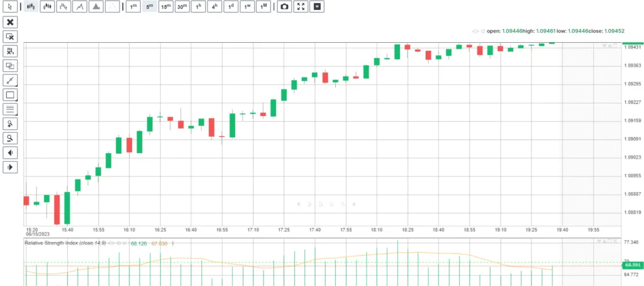Switch to filled area chart type

(96, 6)
